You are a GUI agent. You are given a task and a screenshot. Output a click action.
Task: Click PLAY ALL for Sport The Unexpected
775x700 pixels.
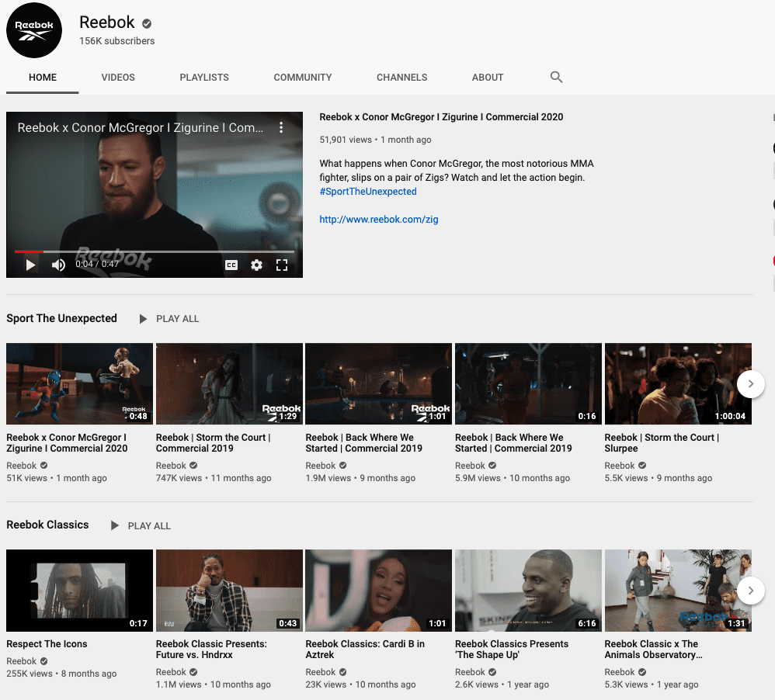coord(177,319)
